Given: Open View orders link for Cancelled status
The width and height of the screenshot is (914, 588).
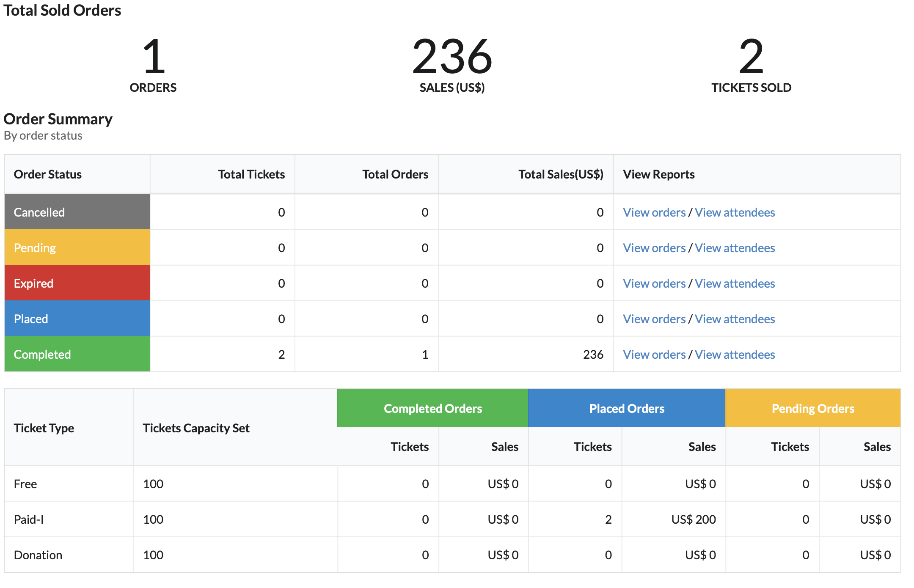Looking at the screenshot, I should point(654,212).
